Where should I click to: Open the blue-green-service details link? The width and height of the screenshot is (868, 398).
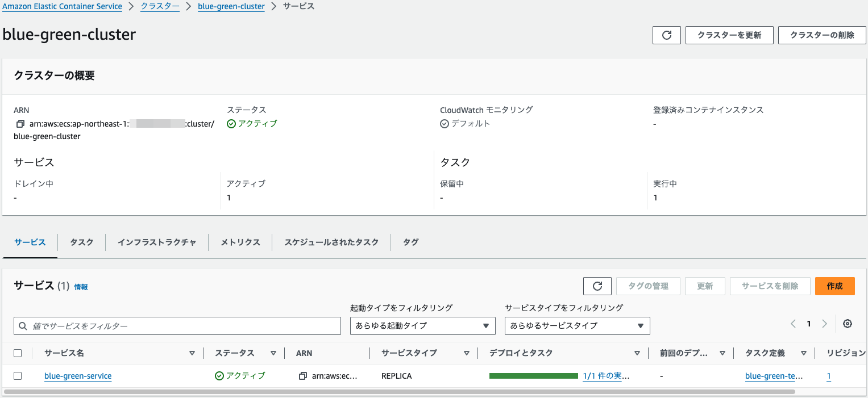pos(77,375)
